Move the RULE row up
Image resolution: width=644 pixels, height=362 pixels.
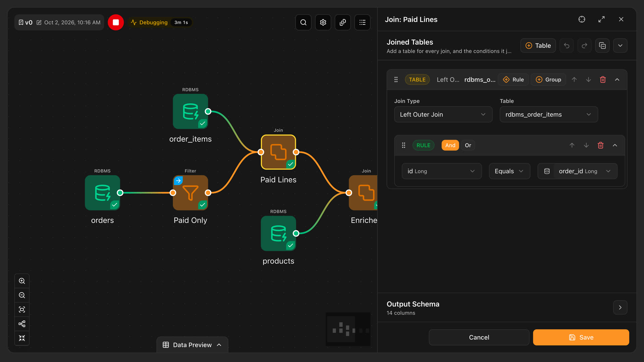pyautogui.click(x=572, y=145)
